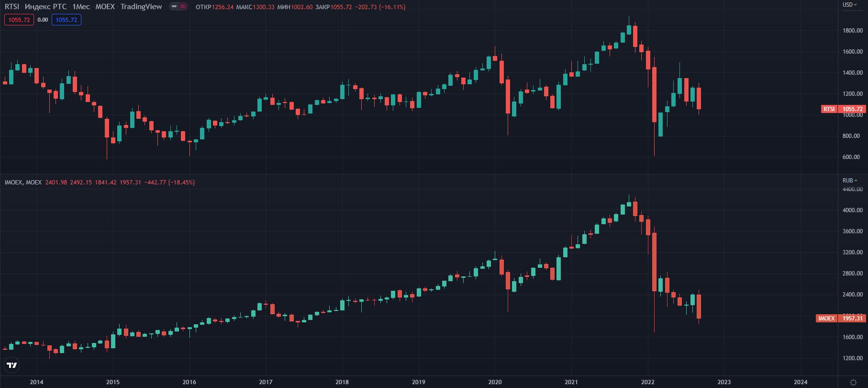Open chart settings gear icon
The height and width of the screenshot is (388, 868).
coord(853,382)
